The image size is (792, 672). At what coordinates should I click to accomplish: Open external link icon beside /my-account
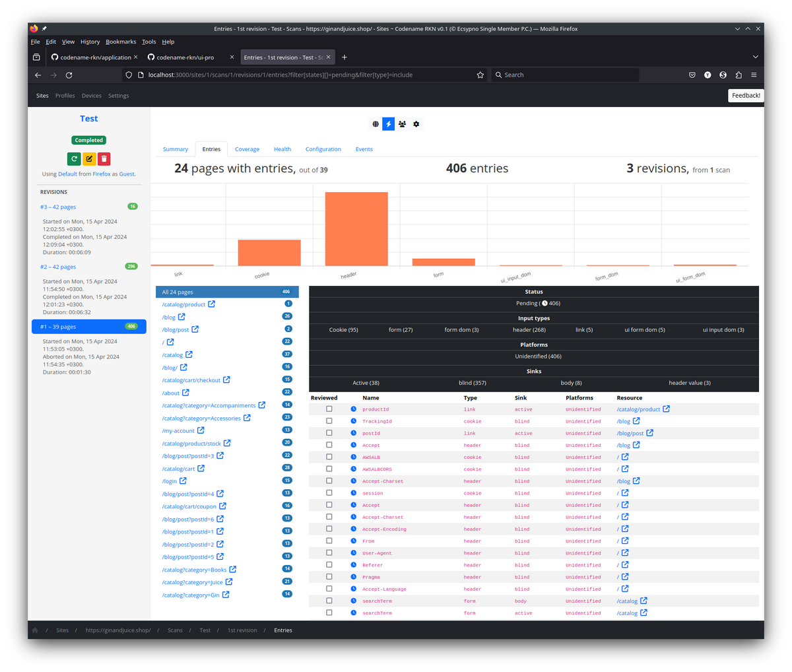201,430
